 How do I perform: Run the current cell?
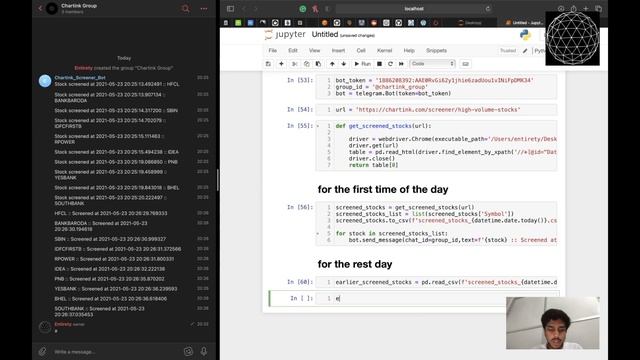click(362, 64)
